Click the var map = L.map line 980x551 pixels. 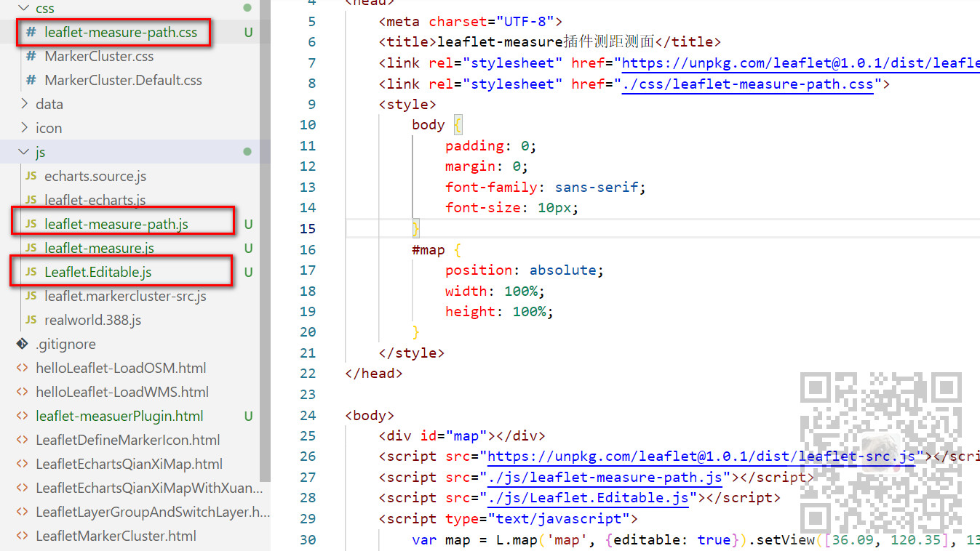point(696,539)
